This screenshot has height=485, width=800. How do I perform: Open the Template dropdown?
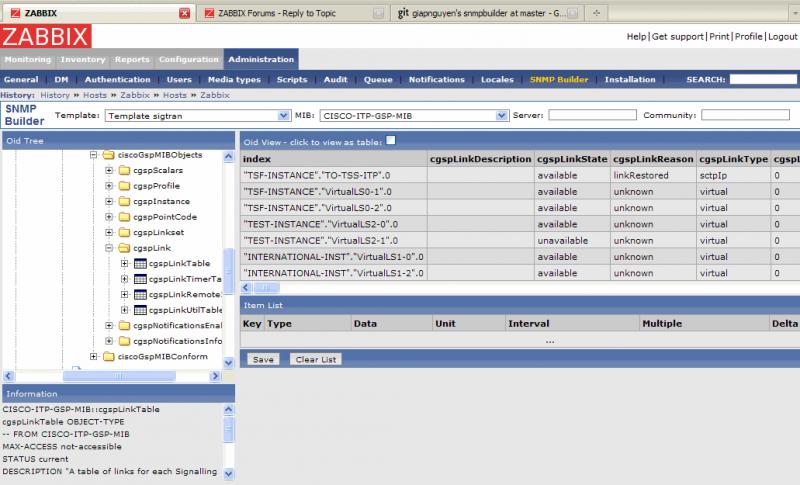tap(284, 116)
